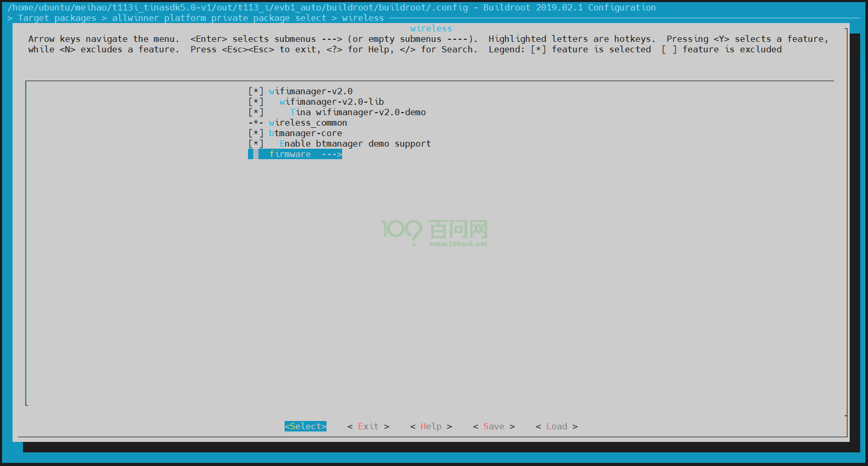Toggle the wifimanager-v2.0 checkbox
The width and height of the screenshot is (868, 466).
[x=256, y=92]
